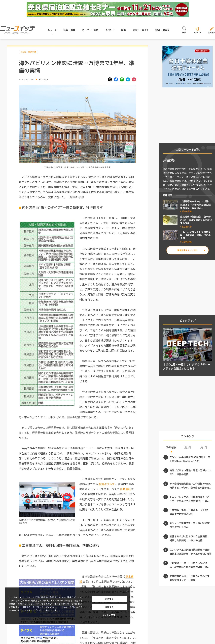Switch ranking to 月間 tab
Screen dimensions: 215x644
click(x=203, y=447)
